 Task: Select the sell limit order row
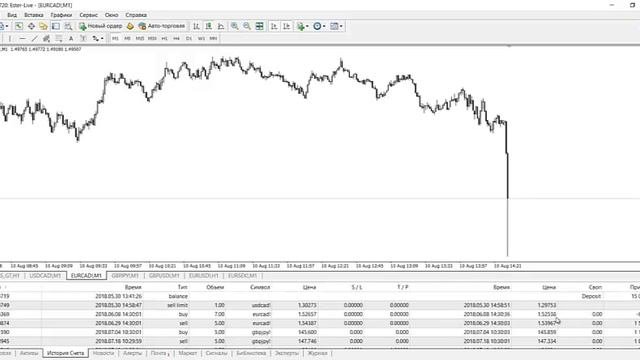click(320, 305)
